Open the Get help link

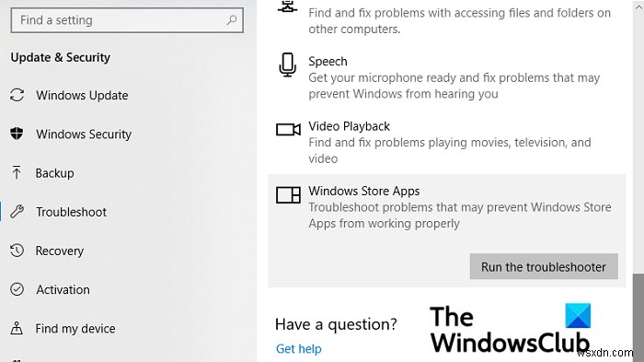point(299,349)
